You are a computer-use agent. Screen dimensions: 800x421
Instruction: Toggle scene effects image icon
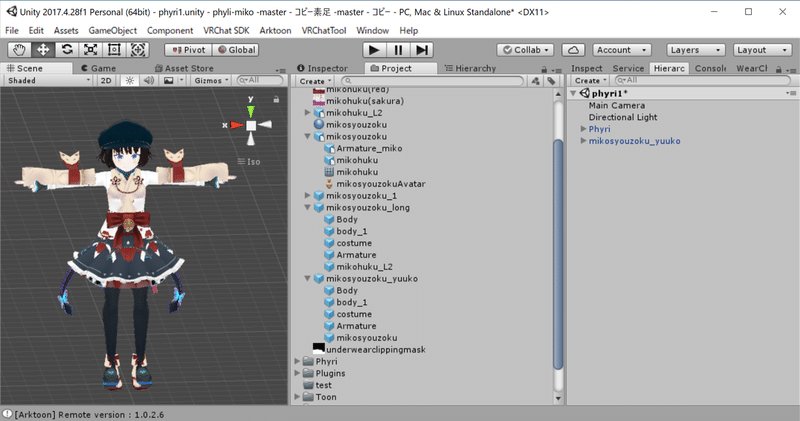pos(168,81)
